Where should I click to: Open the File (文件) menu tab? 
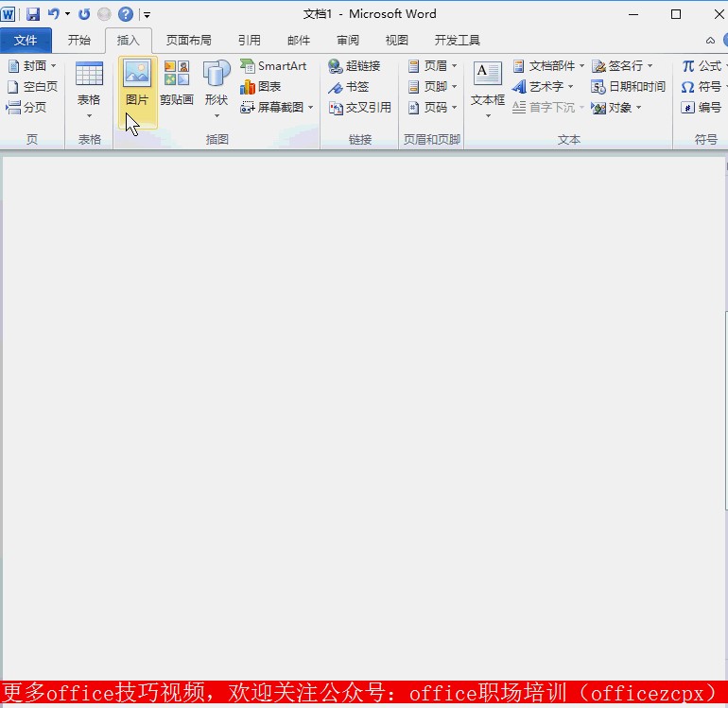click(26, 41)
